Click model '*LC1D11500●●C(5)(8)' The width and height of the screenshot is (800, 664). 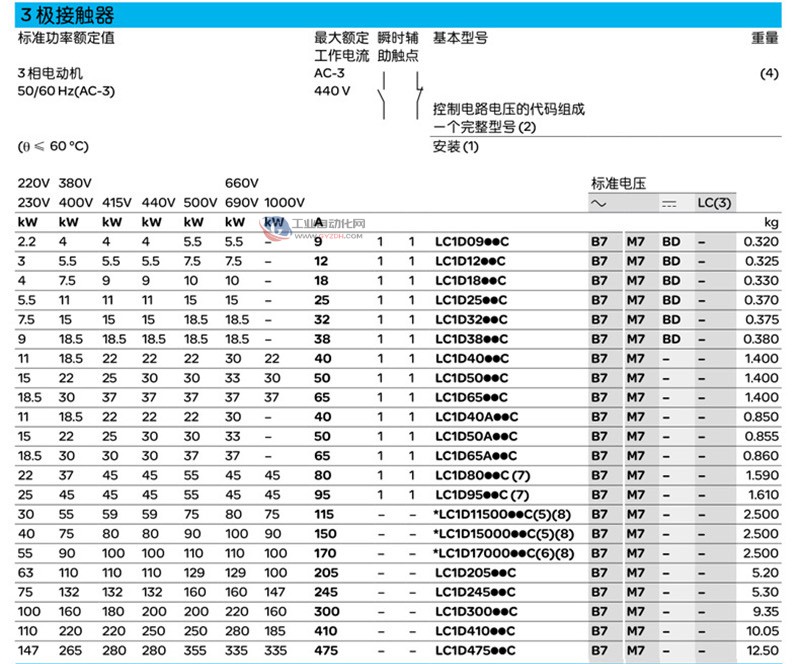[x=503, y=514]
